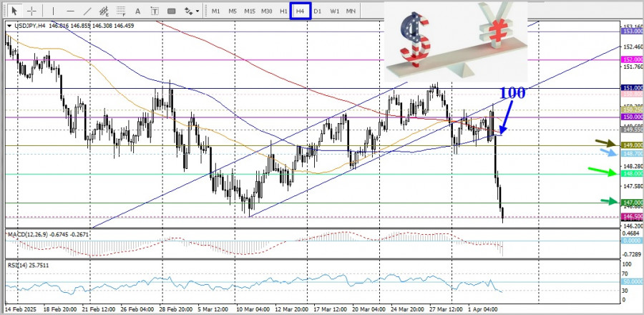Switch chart to D1 timeframe
The image size is (644, 315).
[x=318, y=11]
